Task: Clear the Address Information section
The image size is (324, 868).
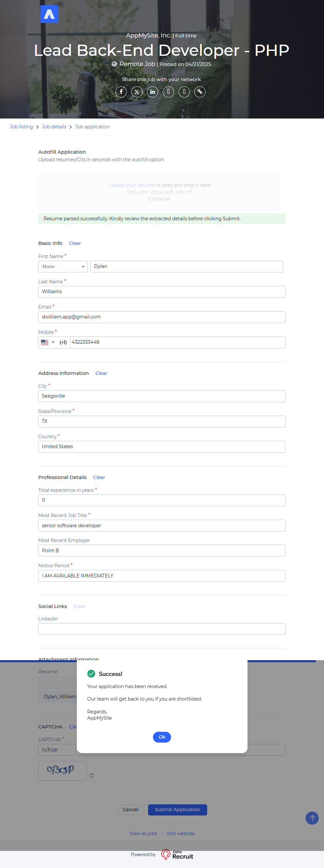Action: tap(101, 373)
